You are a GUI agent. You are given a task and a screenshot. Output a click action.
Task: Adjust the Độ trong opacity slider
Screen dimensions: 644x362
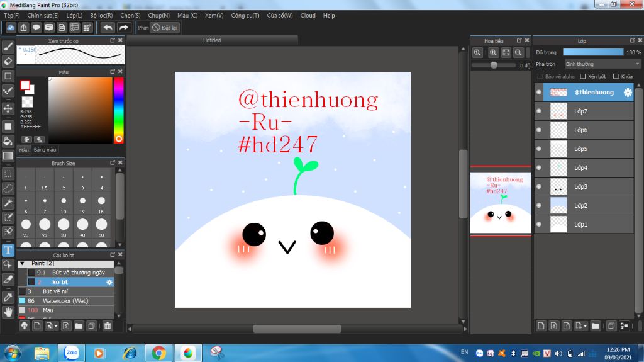coord(592,52)
